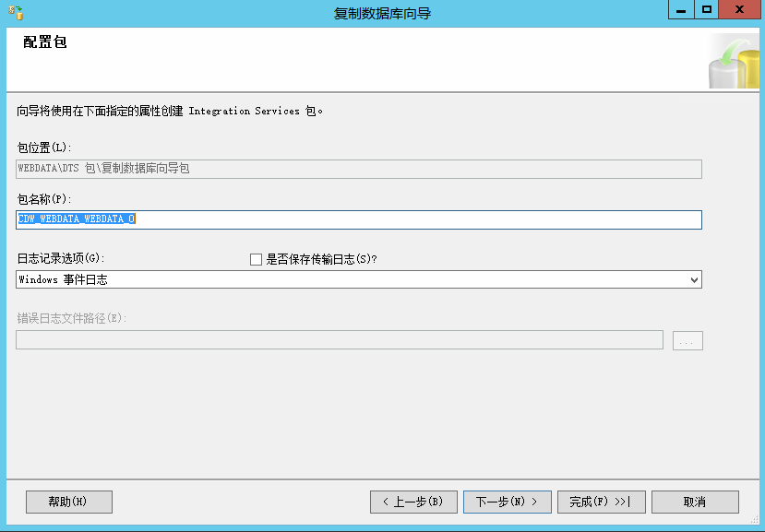Click the 配置包 page heading

click(x=45, y=42)
